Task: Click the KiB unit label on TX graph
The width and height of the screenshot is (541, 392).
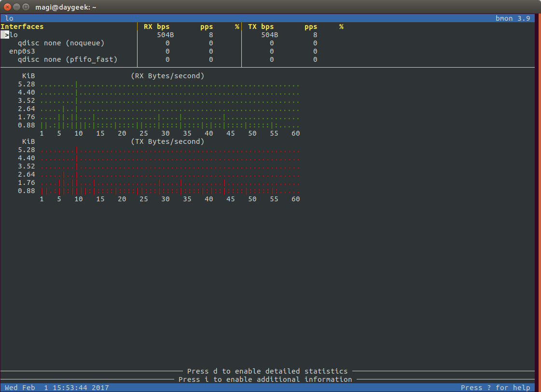Action: pos(28,141)
